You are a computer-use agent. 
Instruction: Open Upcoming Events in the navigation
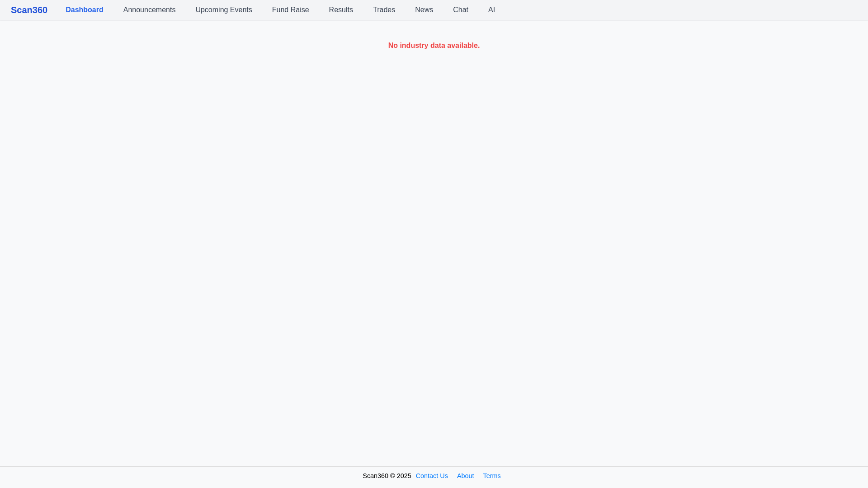pos(224,10)
